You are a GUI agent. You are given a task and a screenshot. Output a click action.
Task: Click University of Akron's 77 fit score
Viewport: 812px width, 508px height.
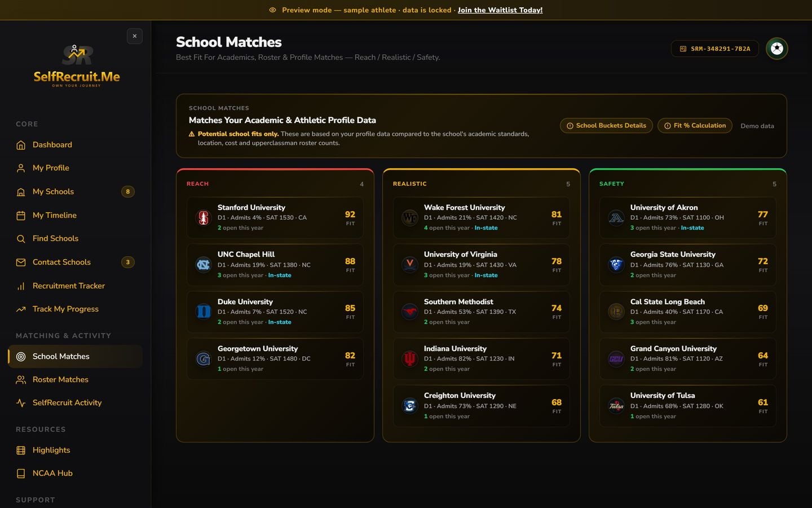click(x=763, y=214)
